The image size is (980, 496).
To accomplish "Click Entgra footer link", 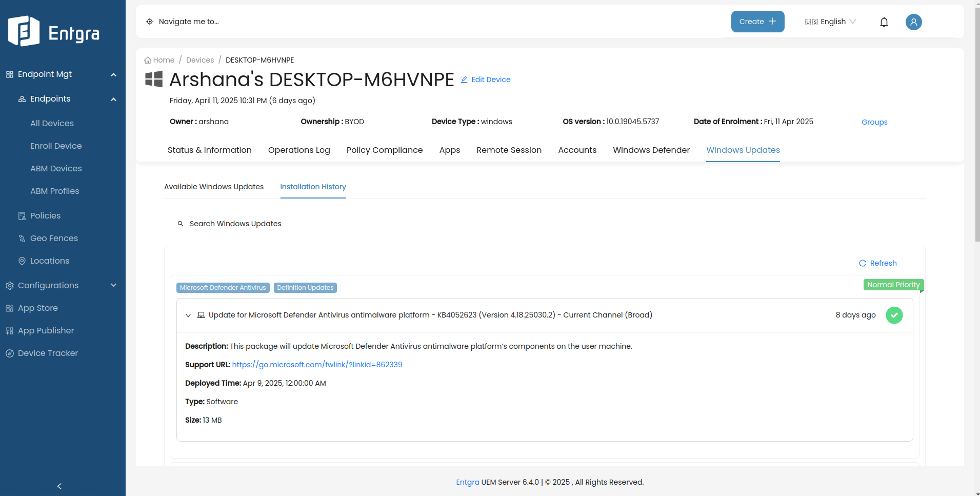I will (468, 482).
